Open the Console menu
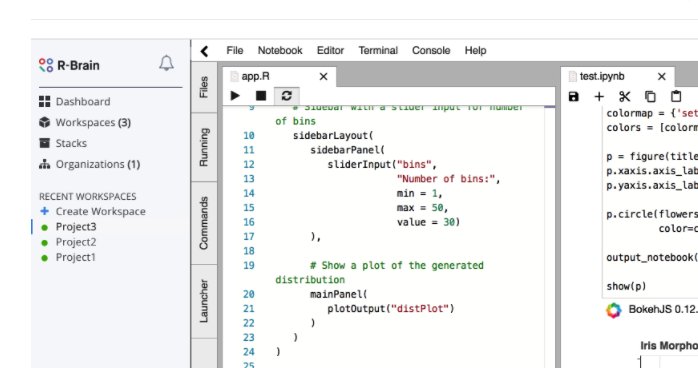The height and width of the screenshot is (368, 698). tap(431, 50)
